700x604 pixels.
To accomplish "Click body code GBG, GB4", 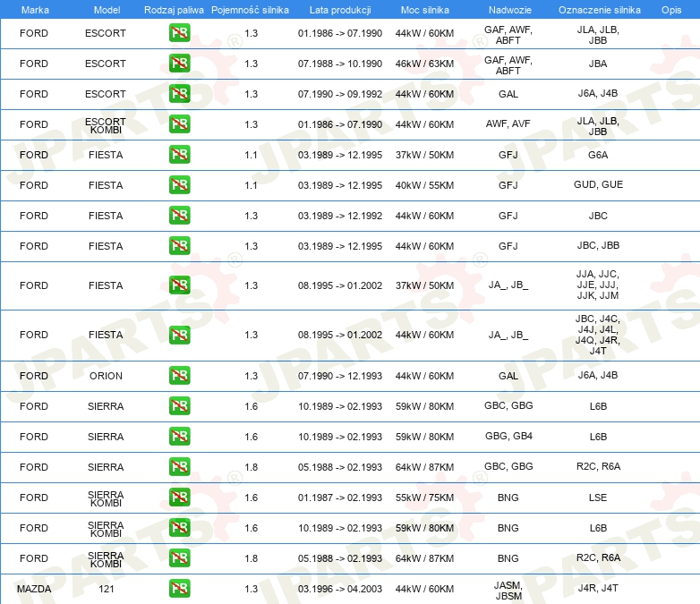I will coord(508,436).
